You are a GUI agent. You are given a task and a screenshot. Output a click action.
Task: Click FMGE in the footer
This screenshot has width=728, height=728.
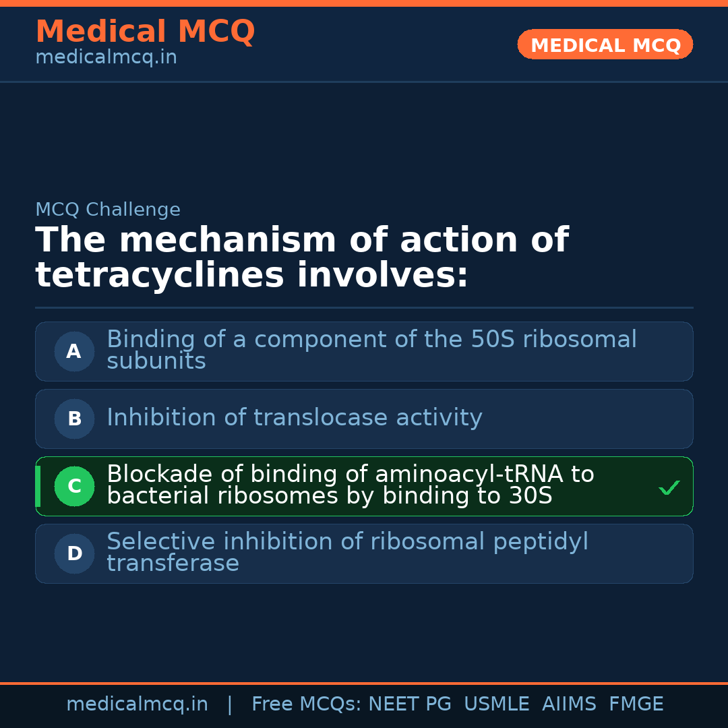coord(636,704)
